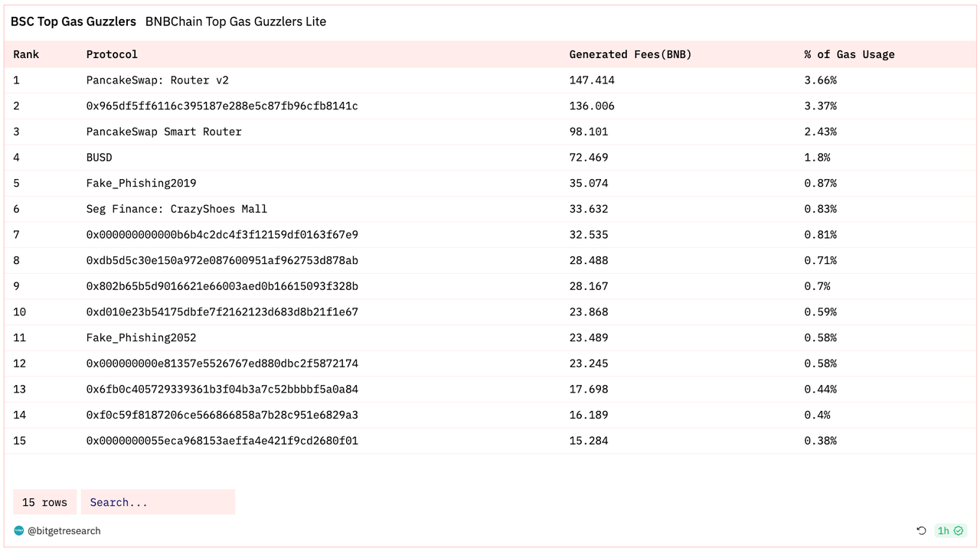980x551 pixels.
Task: Click the 98.101 fees value
Action: 589,132
